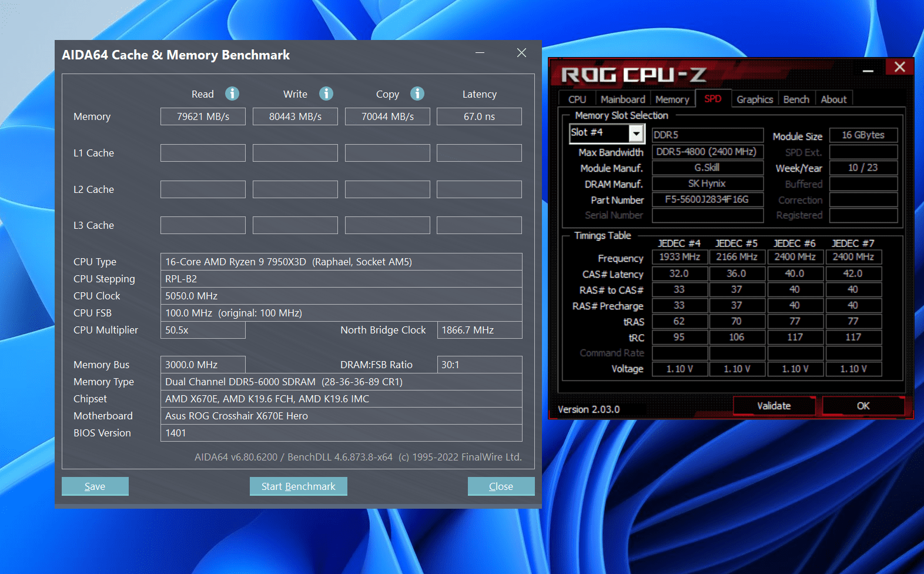Open the Memory Slot Selection dropdown

point(636,134)
